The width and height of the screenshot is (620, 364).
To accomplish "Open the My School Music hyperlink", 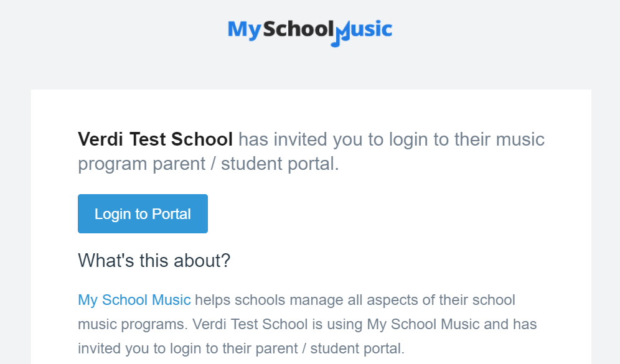I will coord(134,300).
